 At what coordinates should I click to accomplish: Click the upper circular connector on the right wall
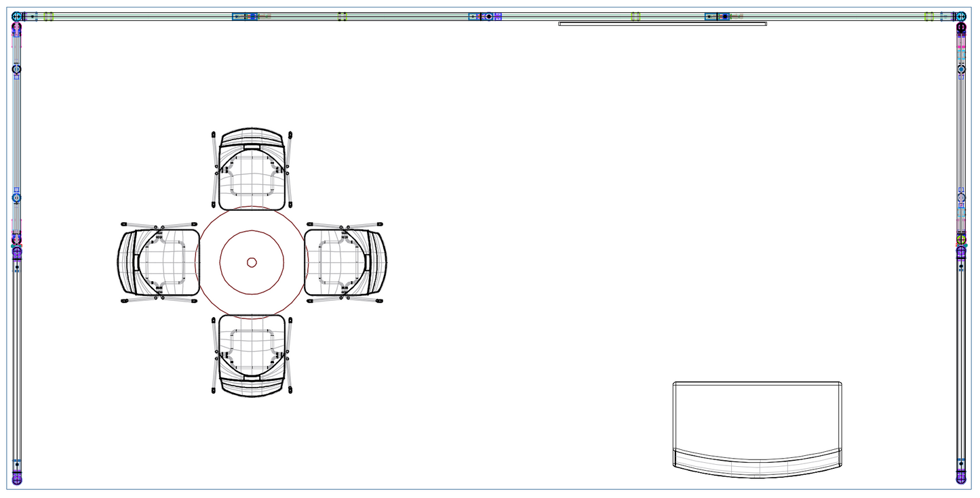[x=961, y=69]
